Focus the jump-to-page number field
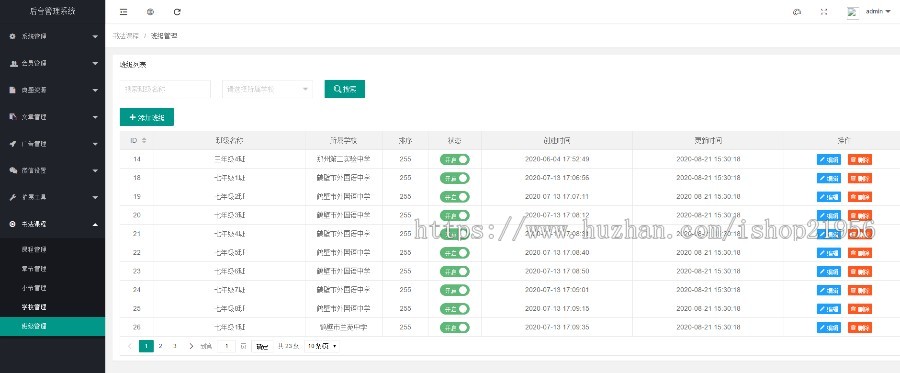This screenshot has height=373, width=900. [x=227, y=346]
